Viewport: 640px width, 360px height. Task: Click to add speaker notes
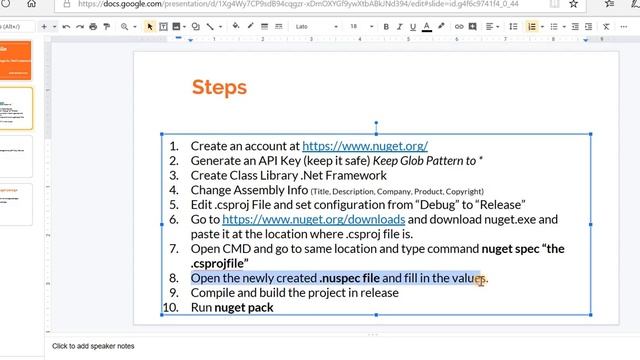pyautogui.click(x=93, y=346)
